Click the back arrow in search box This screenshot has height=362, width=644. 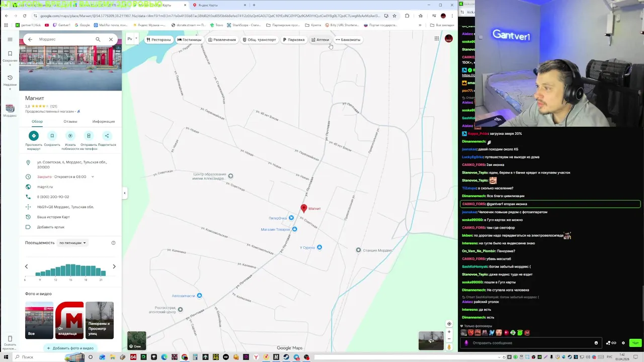[30, 39]
